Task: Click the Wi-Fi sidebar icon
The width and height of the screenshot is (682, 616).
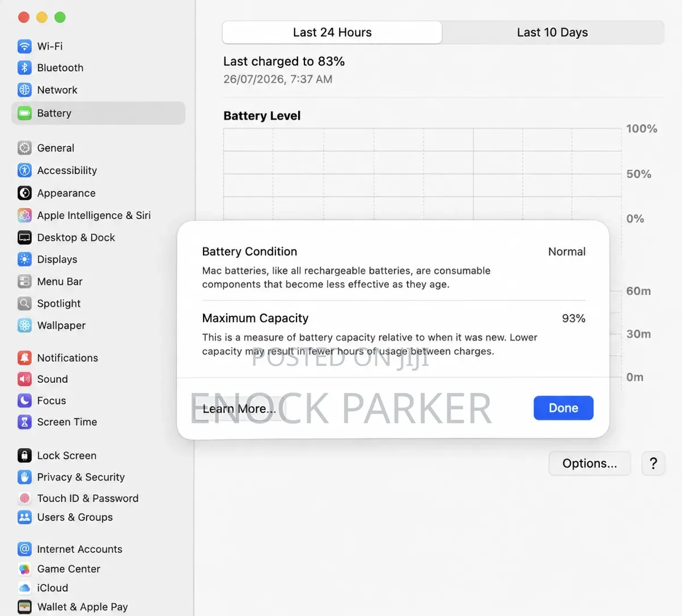Action: click(24, 46)
